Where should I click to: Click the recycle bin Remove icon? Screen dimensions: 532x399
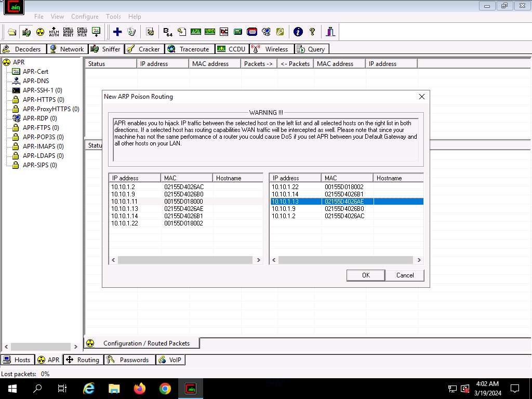click(131, 32)
